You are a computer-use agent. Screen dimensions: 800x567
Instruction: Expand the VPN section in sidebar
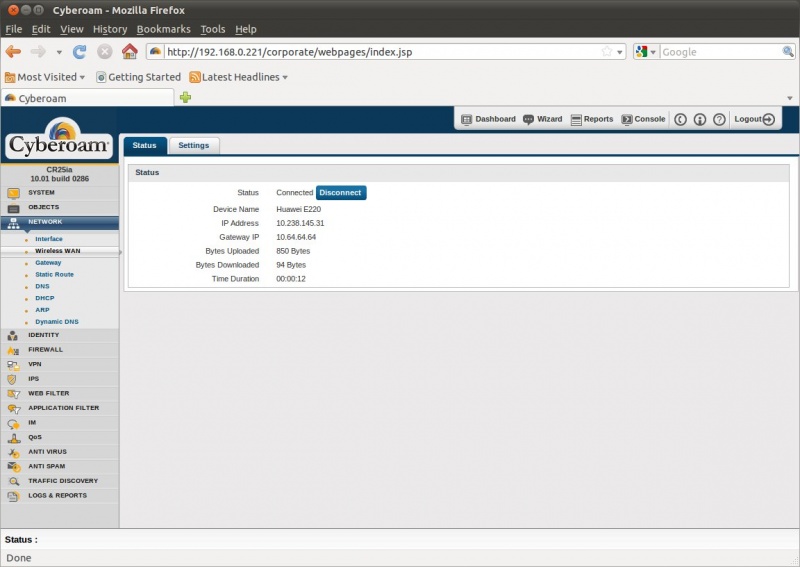35,364
